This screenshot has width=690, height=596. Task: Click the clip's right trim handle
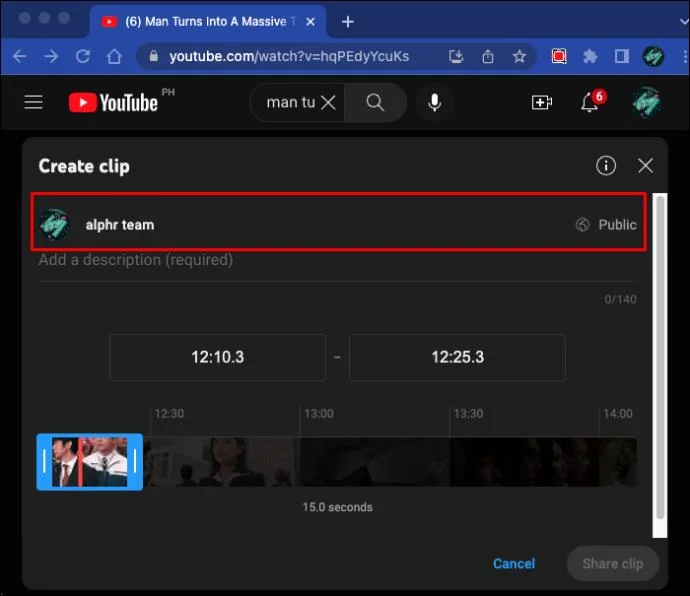(x=135, y=461)
